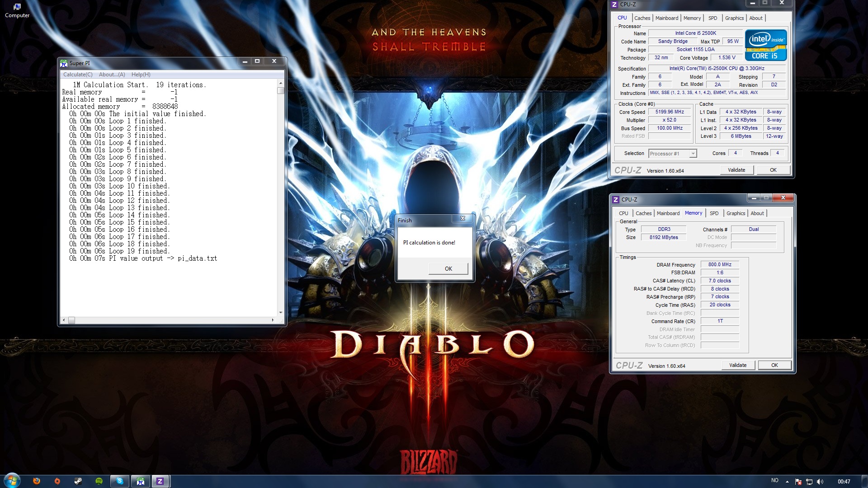Select Caches tab in lower CPU-Z window

[643, 213]
